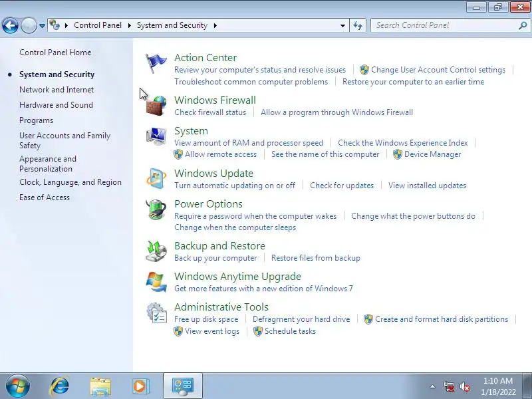Click Check for updates link
The height and width of the screenshot is (399, 532).
342,186
